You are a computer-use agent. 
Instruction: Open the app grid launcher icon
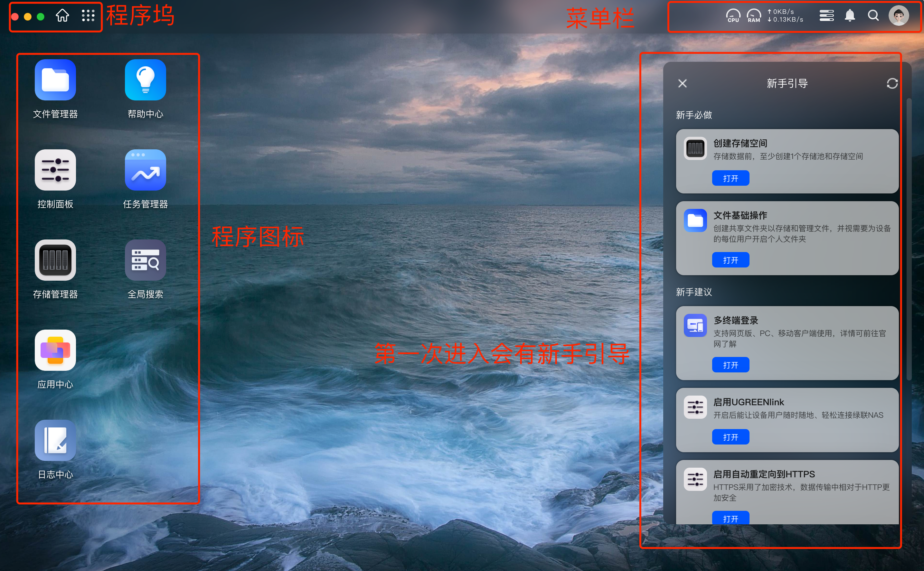point(88,15)
